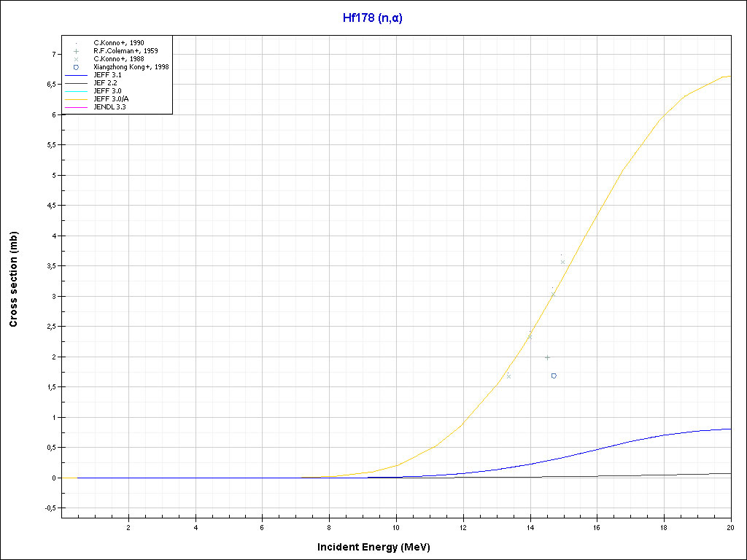Click the blue JEFF 3.1 line swatch in legend
This screenshot has height=560, width=747.
point(76,75)
